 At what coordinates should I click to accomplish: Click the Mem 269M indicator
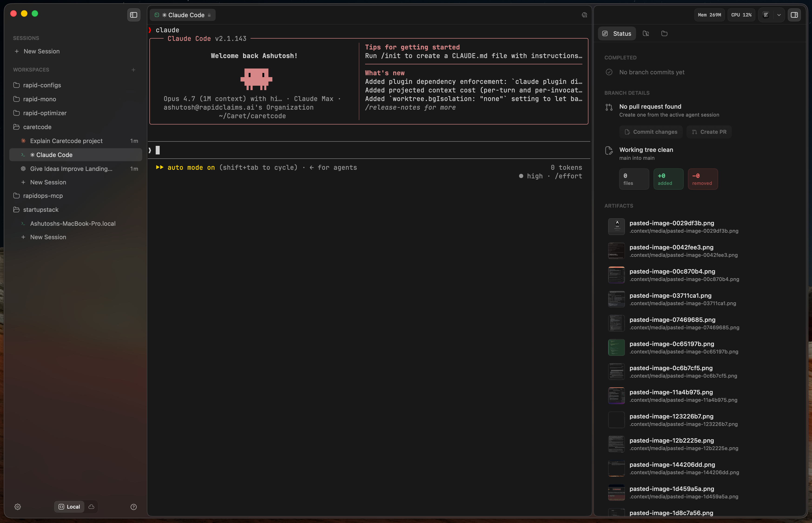pos(709,15)
